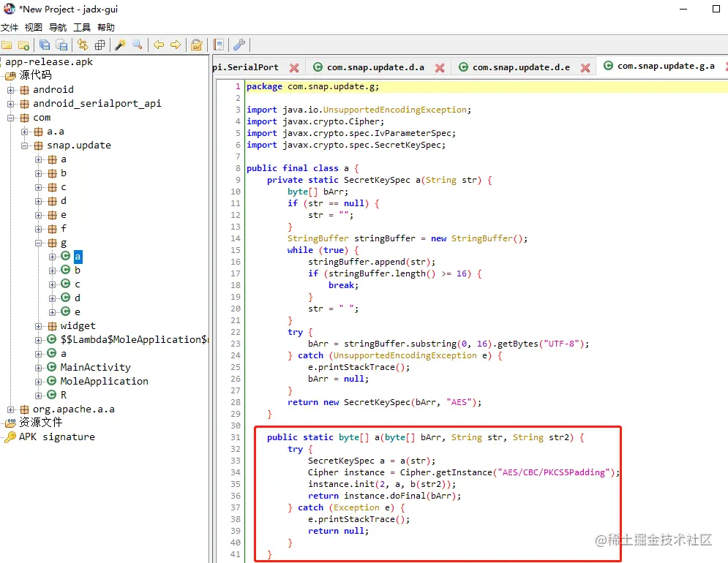Collapse the snap.update package node
This screenshot has width=728, height=563.
pos(25,146)
